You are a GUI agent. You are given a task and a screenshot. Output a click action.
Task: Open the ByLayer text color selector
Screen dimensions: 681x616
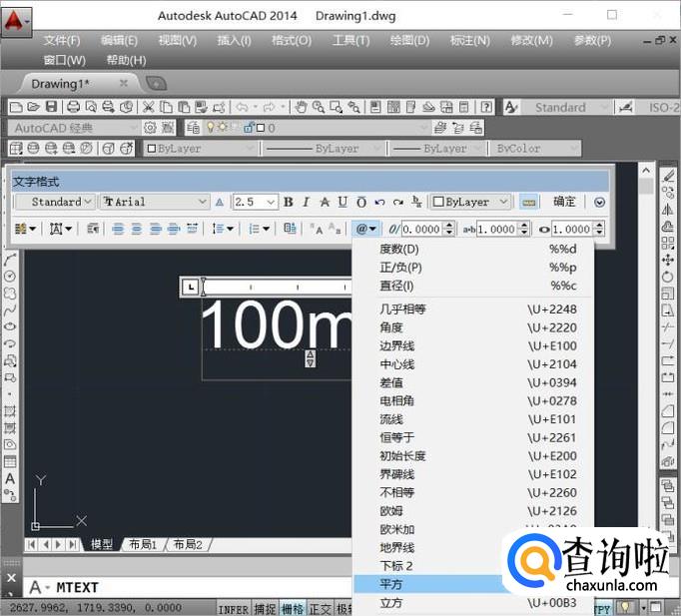470,202
